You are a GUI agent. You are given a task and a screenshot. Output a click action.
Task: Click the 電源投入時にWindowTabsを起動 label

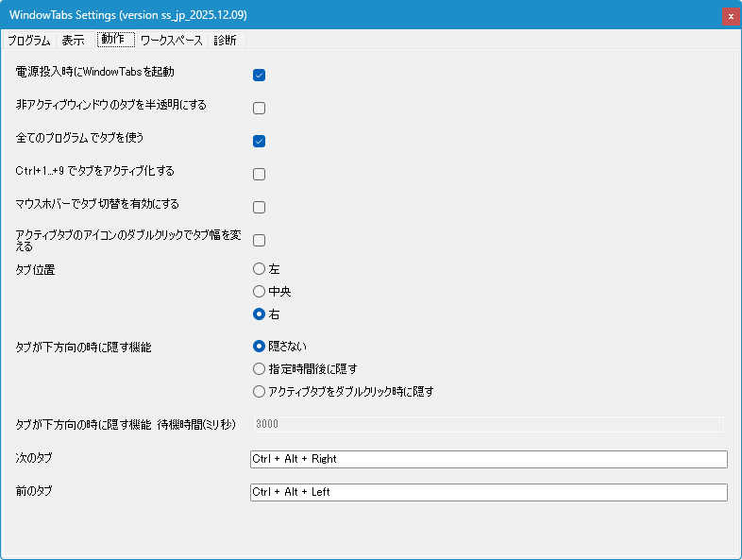click(94, 72)
